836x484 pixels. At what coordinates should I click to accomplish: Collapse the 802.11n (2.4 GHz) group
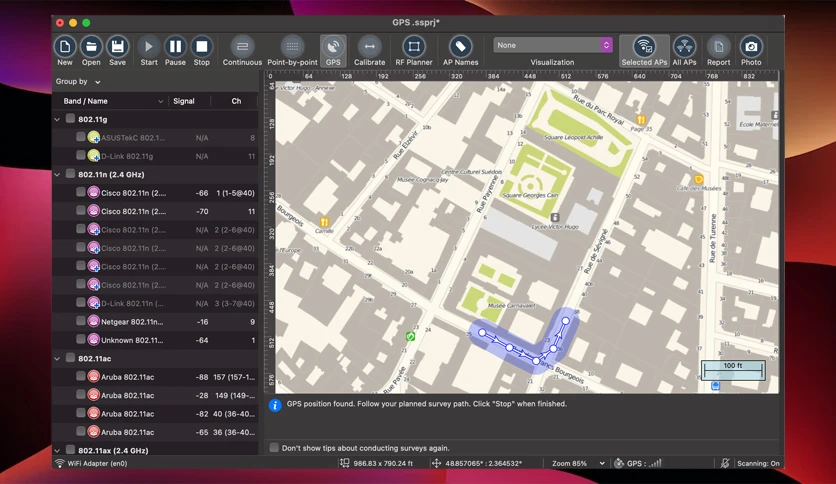click(x=57, y=174)
